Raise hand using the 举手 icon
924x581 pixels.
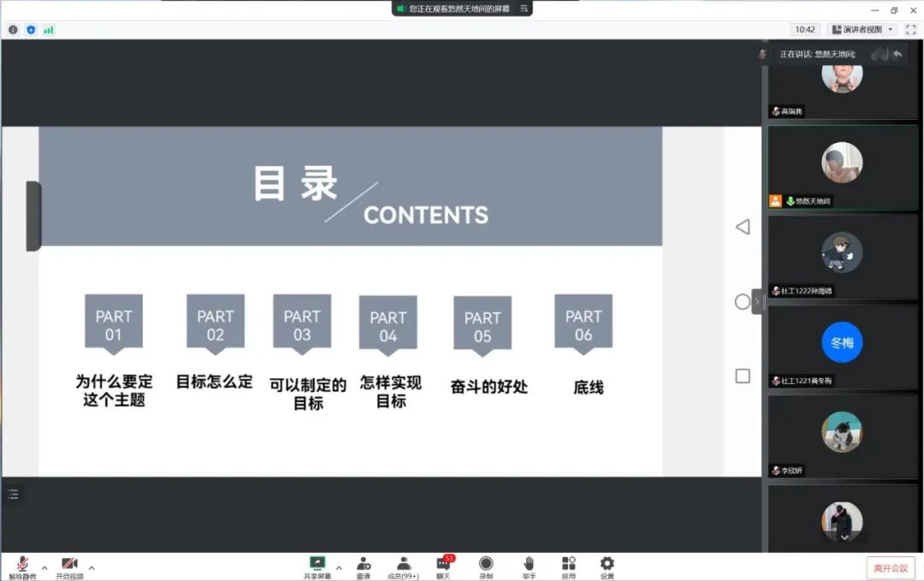pyautogui.click(x=530, y=564)
